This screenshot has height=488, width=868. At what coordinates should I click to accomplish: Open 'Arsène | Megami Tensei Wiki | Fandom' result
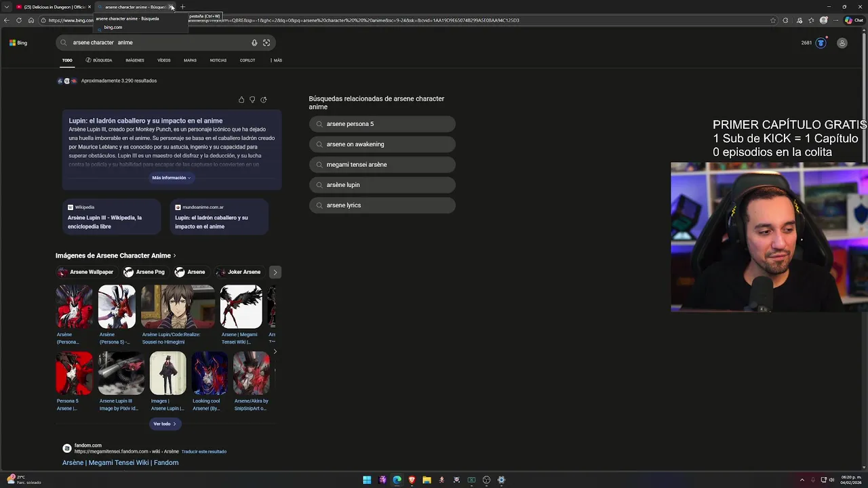pos(120,463)
